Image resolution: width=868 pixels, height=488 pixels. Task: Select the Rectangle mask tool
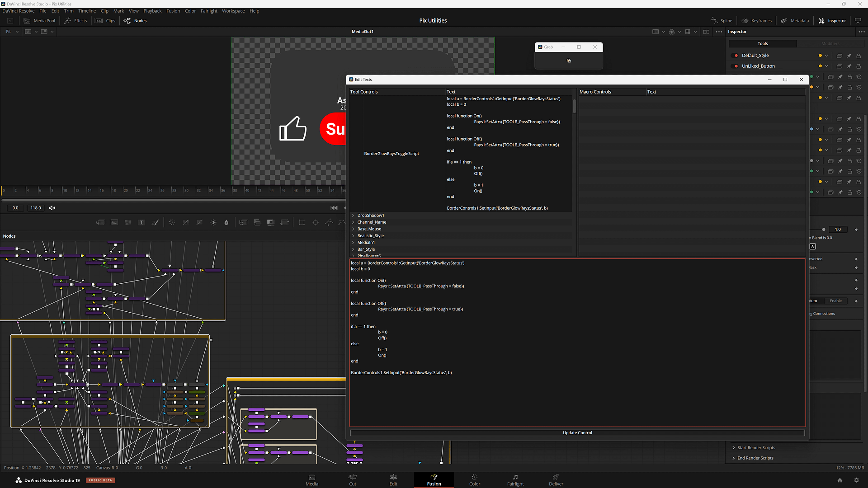302,222
